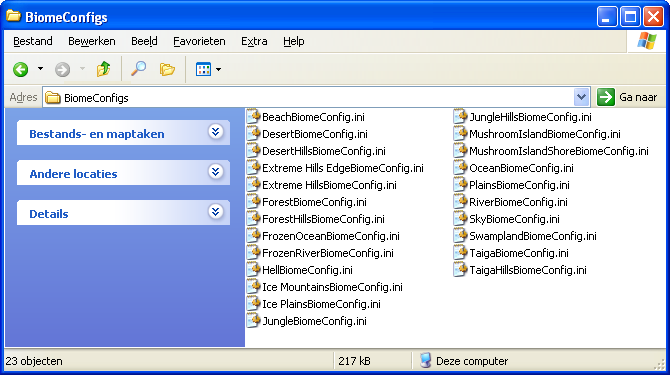Click the TaigaHillsBiomeConfig.ini file name

(x=528, y=270)
